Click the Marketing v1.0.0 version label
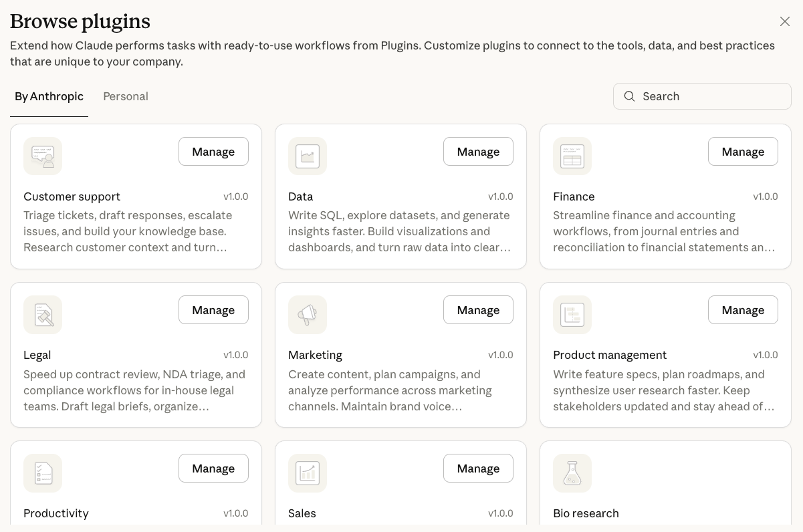The width and height of the screenshot is (803, 532). tap(501, 355)
